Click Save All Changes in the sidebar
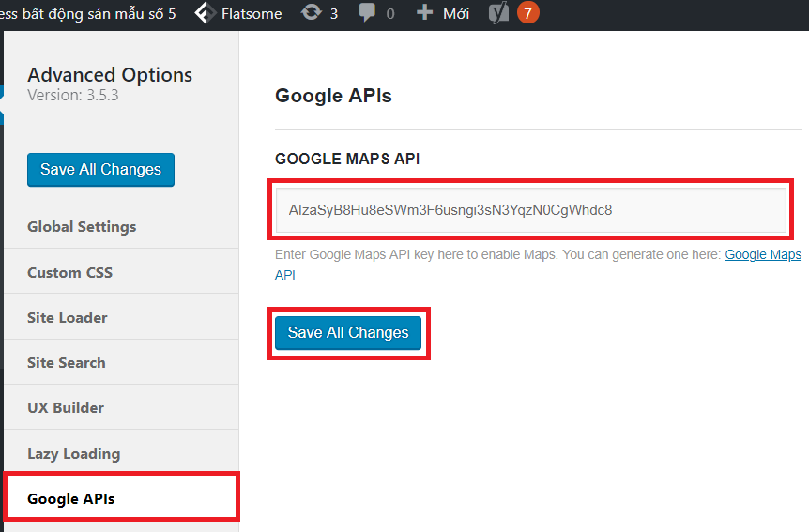Screen dimensions: 809x532 click(x=100, y=169)
